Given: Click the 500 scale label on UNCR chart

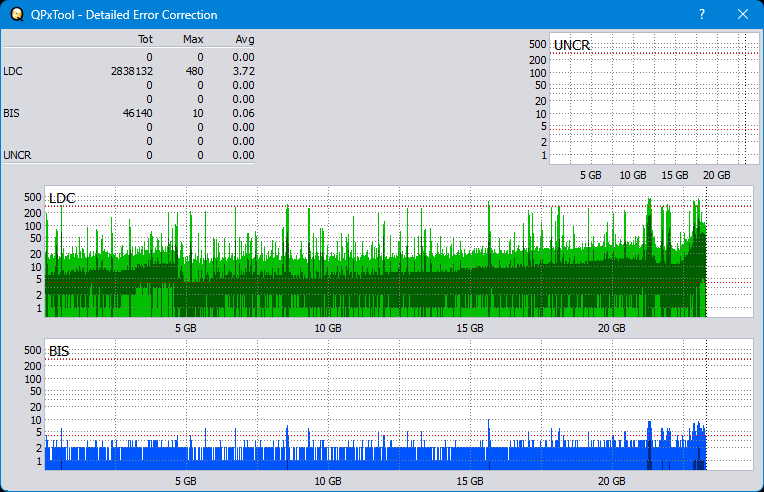Looking at the screenshot, I should coord(538,44).
